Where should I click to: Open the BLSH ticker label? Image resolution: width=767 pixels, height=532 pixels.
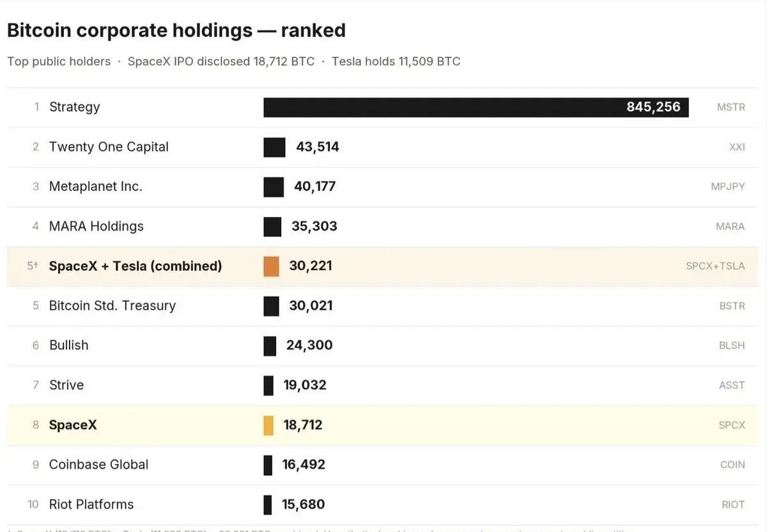pyautogui.click(x=732, y=346)
